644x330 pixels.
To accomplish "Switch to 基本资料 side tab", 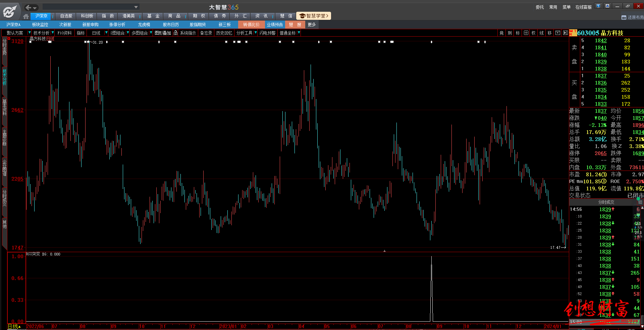I will click(x=4, y=107).
